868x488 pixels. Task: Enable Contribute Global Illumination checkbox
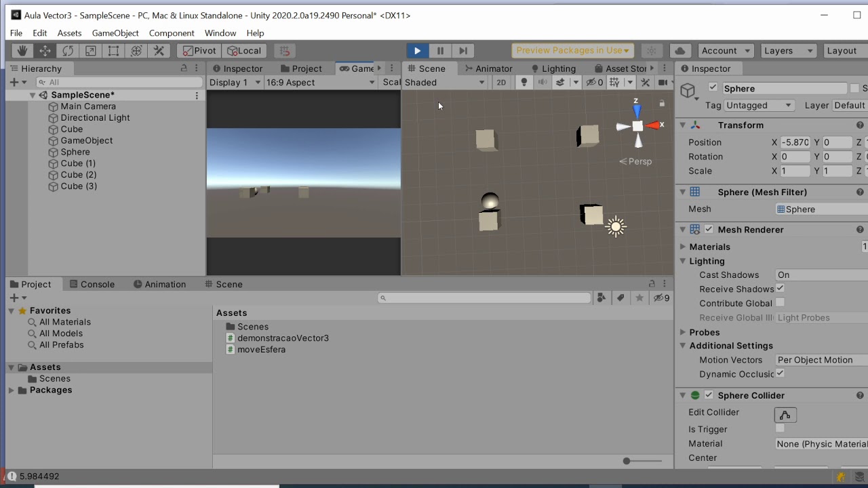coord(780,303)
